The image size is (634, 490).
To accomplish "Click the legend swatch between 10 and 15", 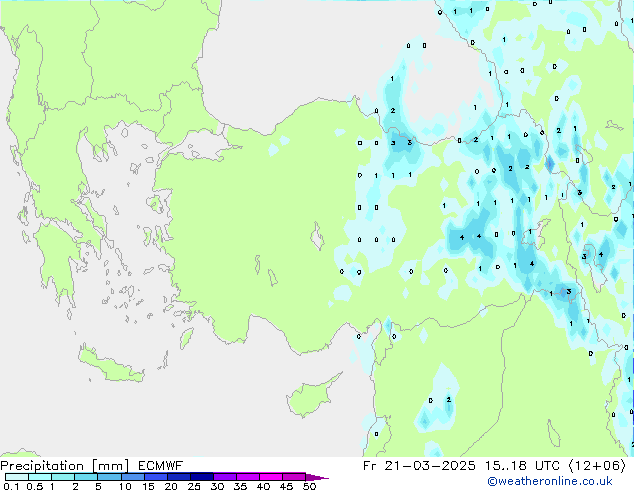I will (x=132, y=477).
